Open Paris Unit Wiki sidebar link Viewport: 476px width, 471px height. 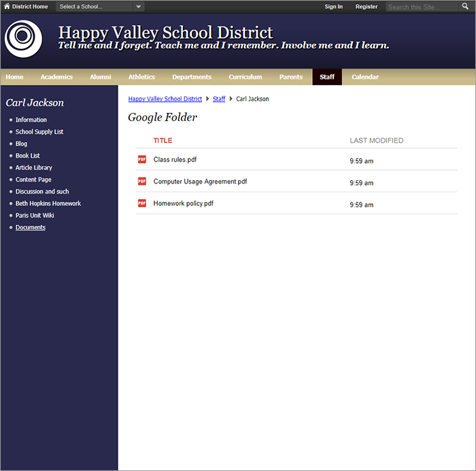[x=35, y=215]
